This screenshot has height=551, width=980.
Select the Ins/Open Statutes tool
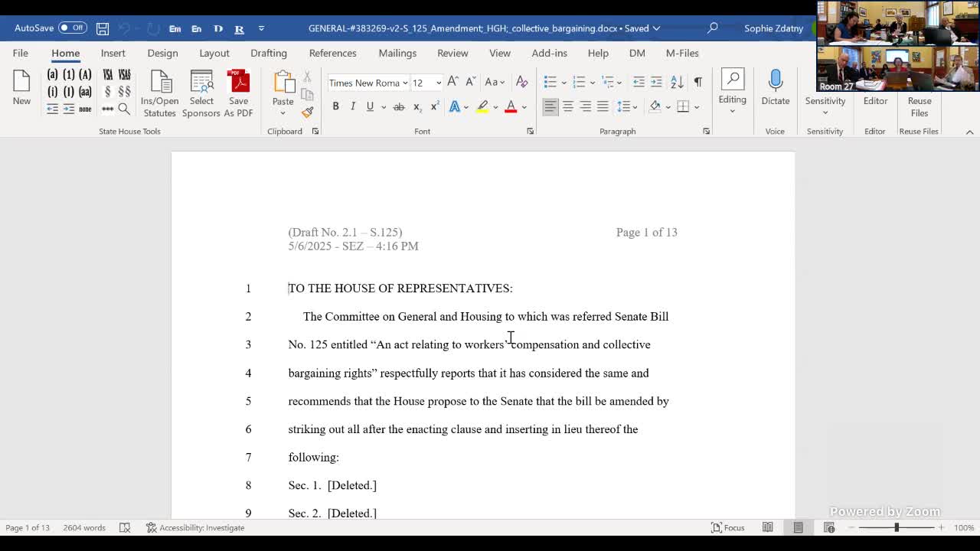tap(159, 92)
